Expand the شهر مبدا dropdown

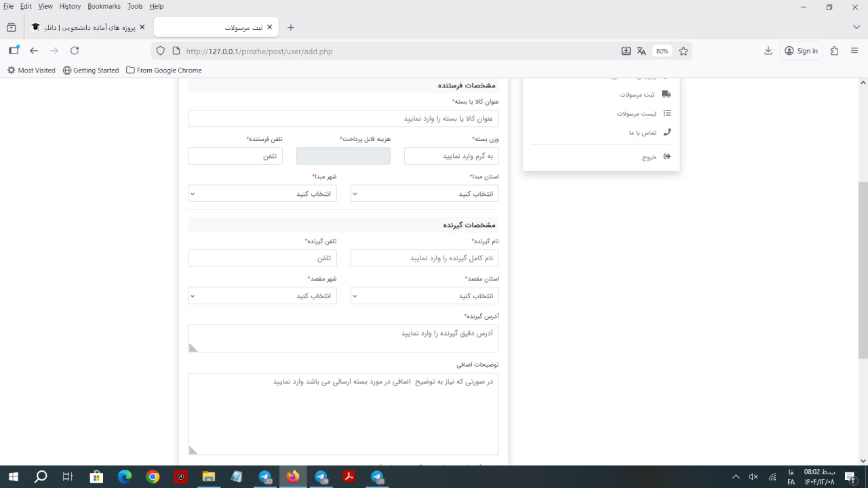[x=262, y=194]
